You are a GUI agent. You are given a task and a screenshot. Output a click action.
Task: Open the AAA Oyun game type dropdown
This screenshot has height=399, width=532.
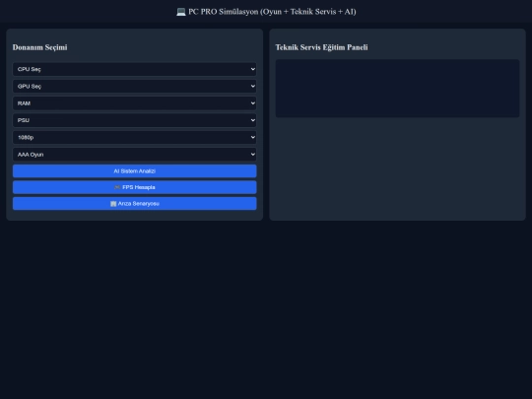tap(134, 155)
